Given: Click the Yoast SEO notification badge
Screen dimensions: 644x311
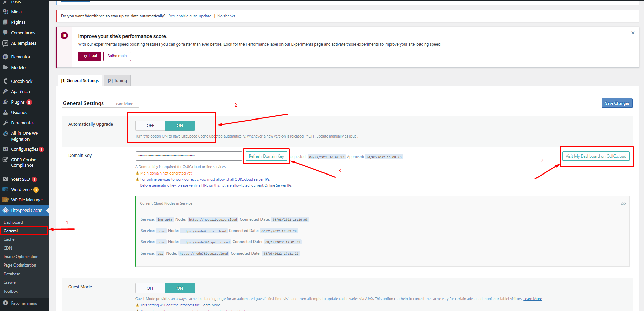Looking at the screenshot, I should click(34, 179).
